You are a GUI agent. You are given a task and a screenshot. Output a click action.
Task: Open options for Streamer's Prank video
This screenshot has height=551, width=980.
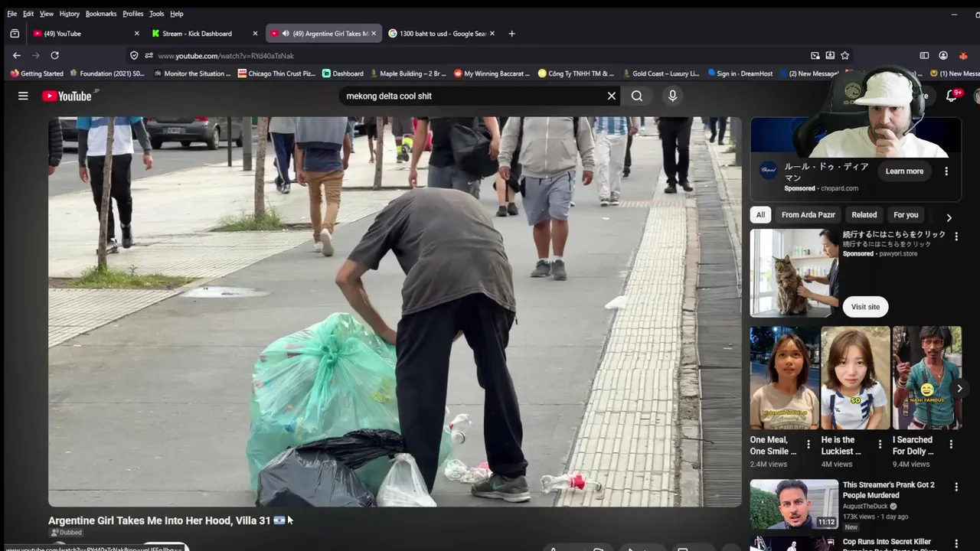(x=955, y=487)
